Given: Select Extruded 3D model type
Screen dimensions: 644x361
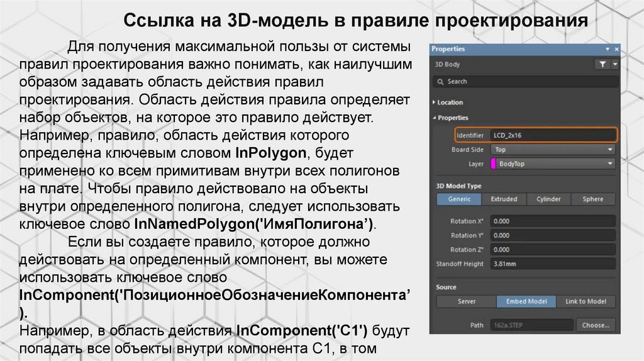Looking at the screenshot, I should [504, 199].
